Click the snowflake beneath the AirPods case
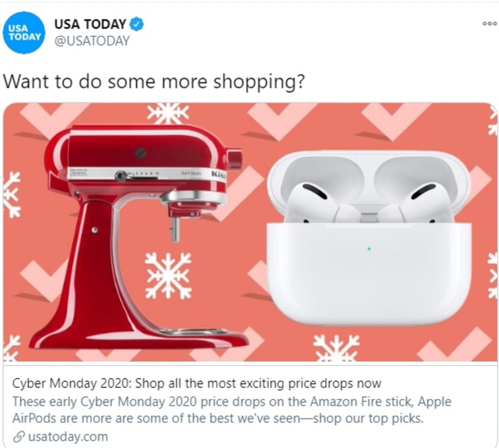 336,347
